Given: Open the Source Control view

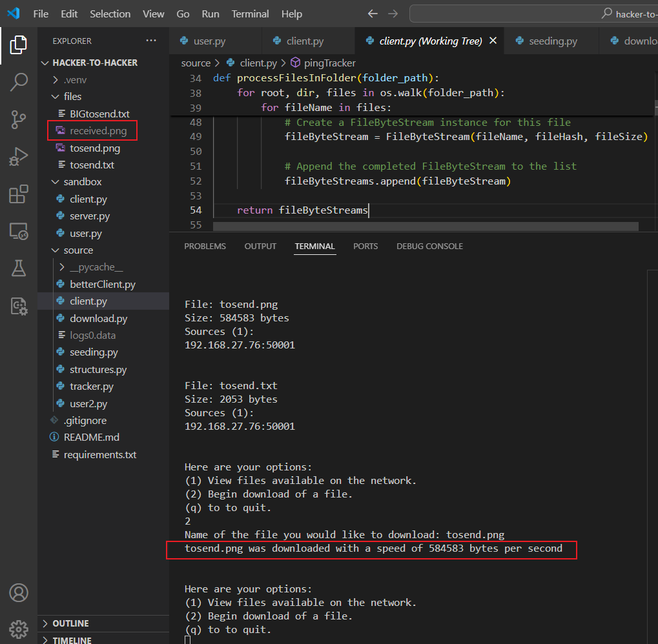Looking at the screenshot, I should [19, 119].
